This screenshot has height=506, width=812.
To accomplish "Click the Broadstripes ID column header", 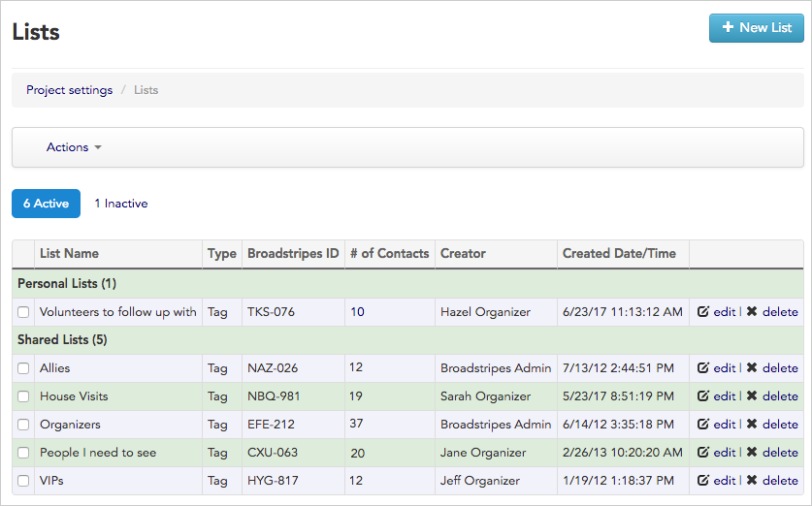I will click(293, 254).
